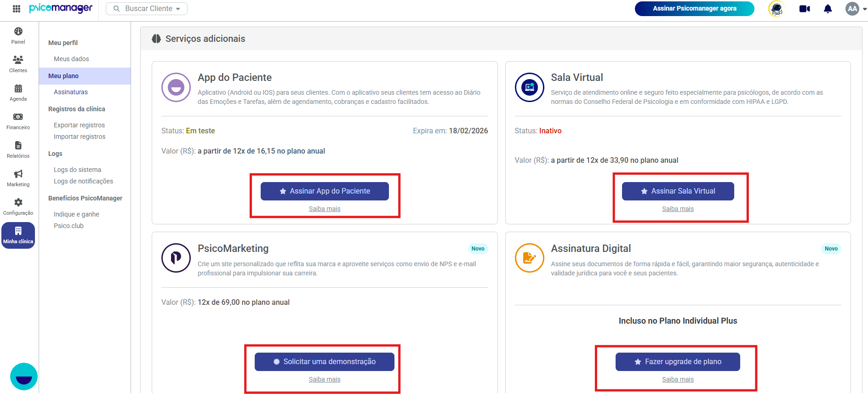Open Logs de notificações

click(83, 181)
